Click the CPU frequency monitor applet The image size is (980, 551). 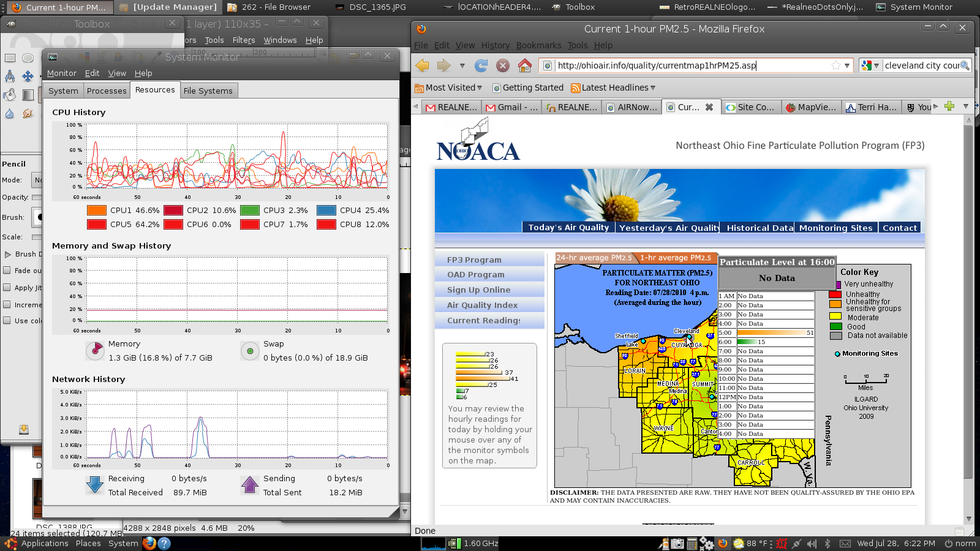click(474, 544)
